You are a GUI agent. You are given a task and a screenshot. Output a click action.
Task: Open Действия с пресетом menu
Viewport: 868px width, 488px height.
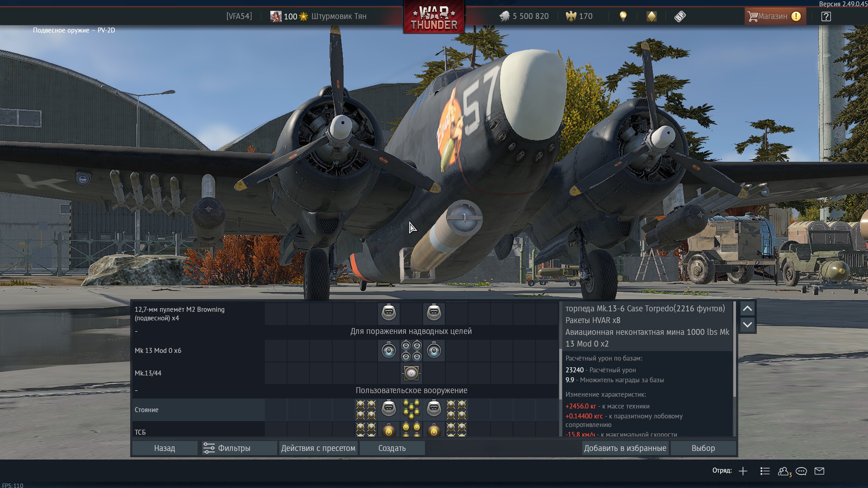318,448
